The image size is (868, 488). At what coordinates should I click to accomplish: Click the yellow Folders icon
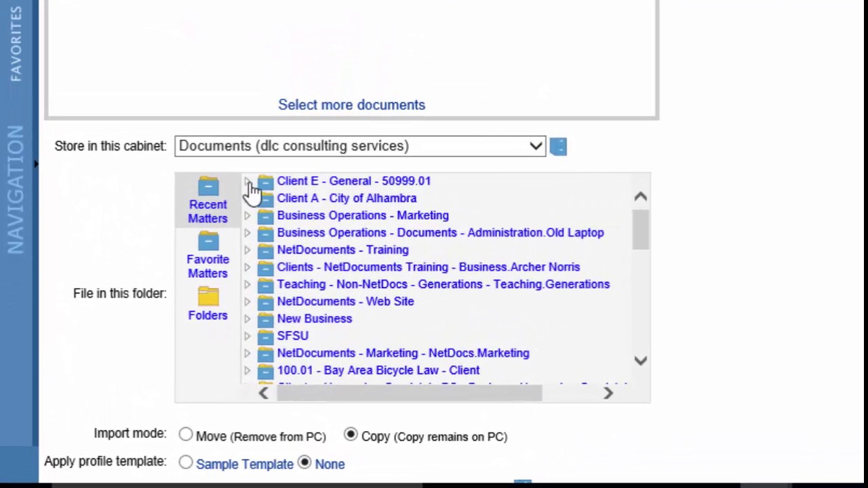208,296
